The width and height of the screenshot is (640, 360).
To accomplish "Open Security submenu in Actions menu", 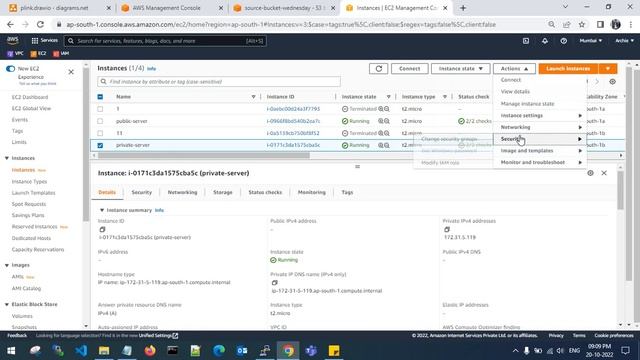I will (540, 139).
